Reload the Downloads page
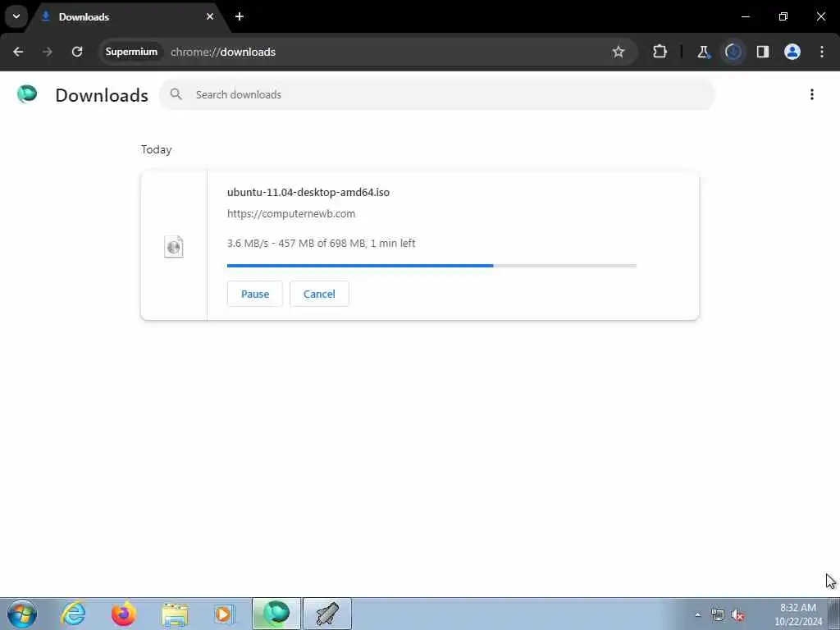Viewport: 840px width, 630px height. coord(77,52)
